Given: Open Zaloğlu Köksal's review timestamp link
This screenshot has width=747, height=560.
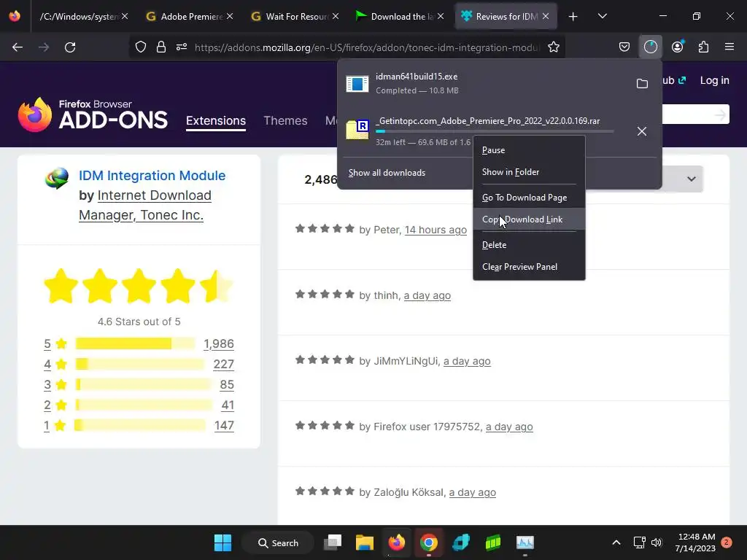Looking at the screenshot, I should tap(472, 493).
